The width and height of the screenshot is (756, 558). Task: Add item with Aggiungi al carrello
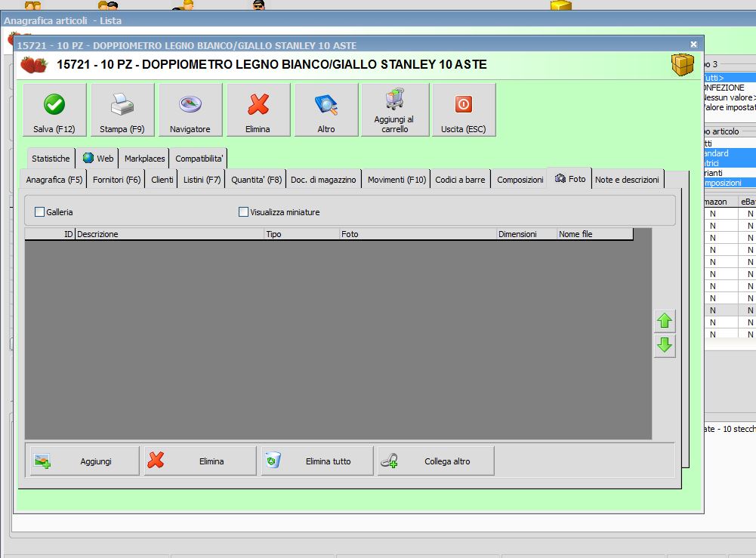[x=395, y=110]
